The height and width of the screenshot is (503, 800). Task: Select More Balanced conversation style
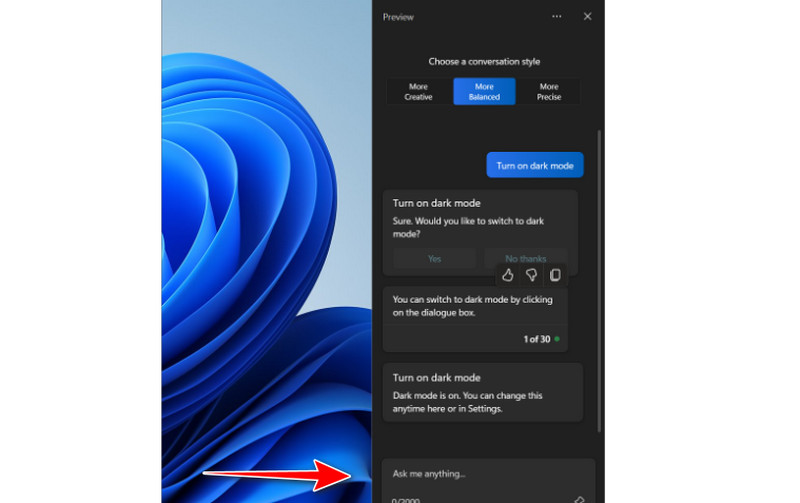(x=484, y=91)
